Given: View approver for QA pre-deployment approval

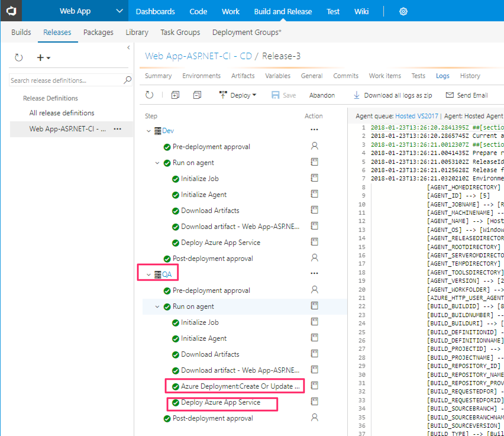Looking at the screenshot, I should pyautogui.click(x=314, y=290).
